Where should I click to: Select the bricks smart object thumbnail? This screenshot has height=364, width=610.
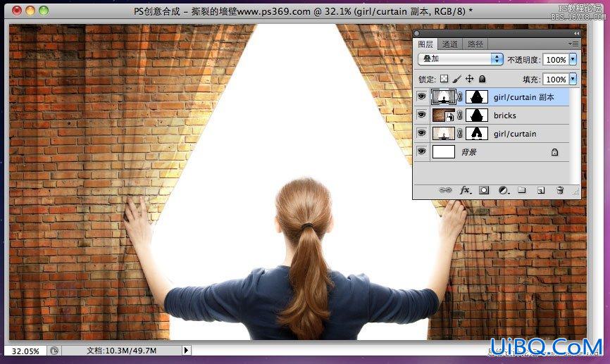point(444,115)
